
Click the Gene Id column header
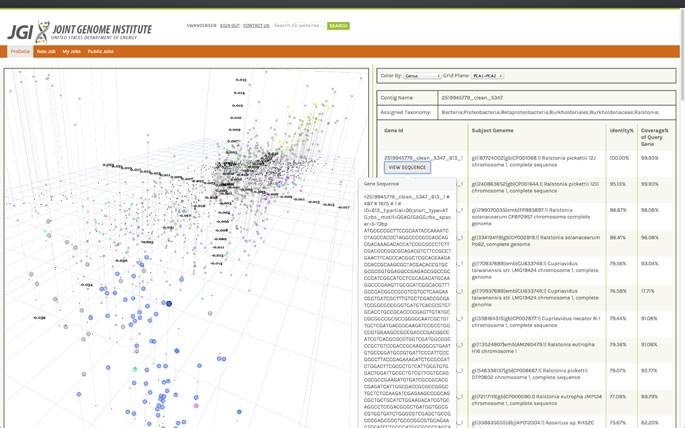[x=393, y=131]
